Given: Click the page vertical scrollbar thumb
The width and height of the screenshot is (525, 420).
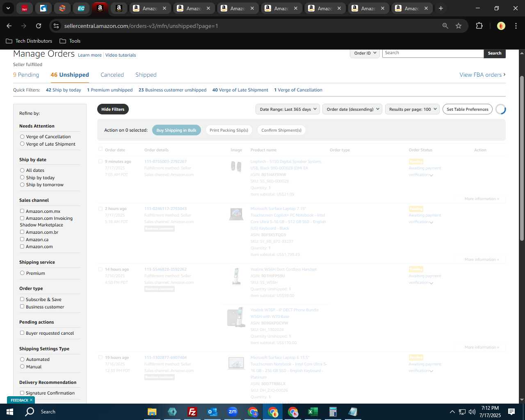Looking at the screenshot, I should (522, 158).
